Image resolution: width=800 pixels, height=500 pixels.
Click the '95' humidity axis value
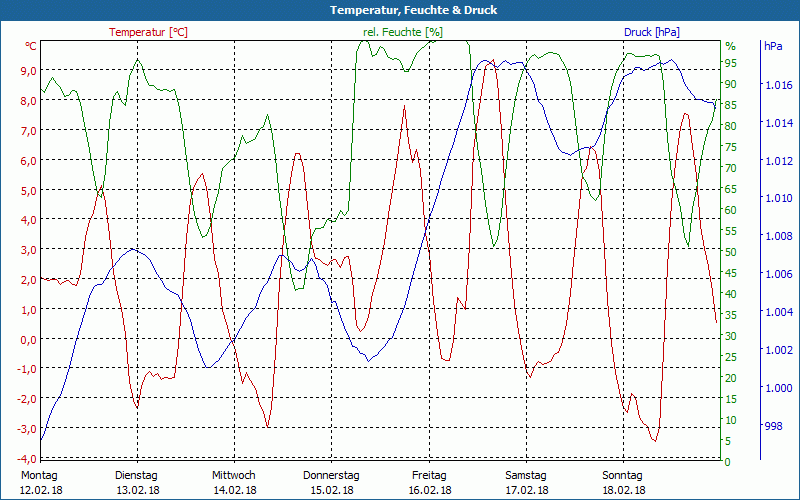(x=730, y=62)
